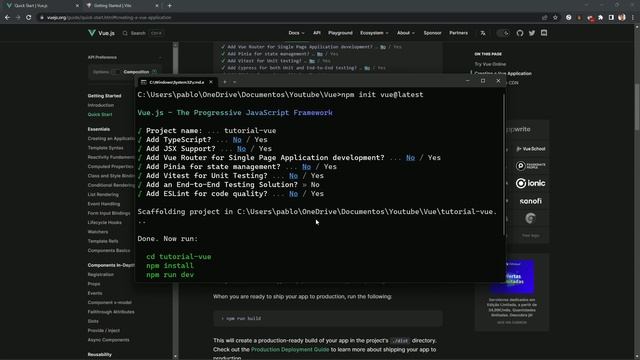This screenshot has width=640, height=360.
Task: Close the cmd.exe terminal tab
Action: point(211,82)
